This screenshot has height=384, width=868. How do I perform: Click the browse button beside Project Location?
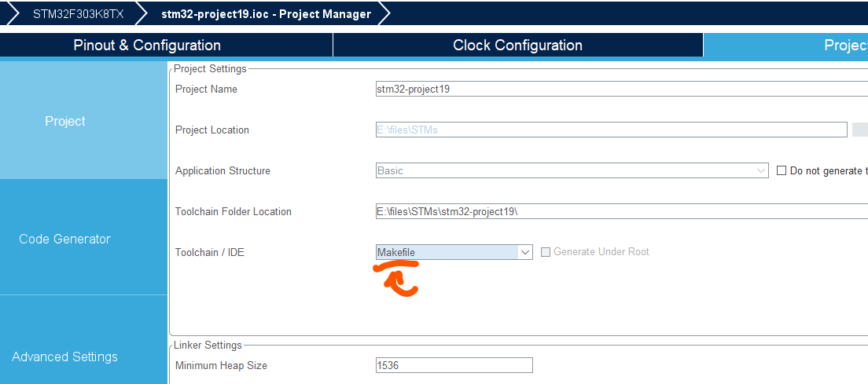(860, 130)
